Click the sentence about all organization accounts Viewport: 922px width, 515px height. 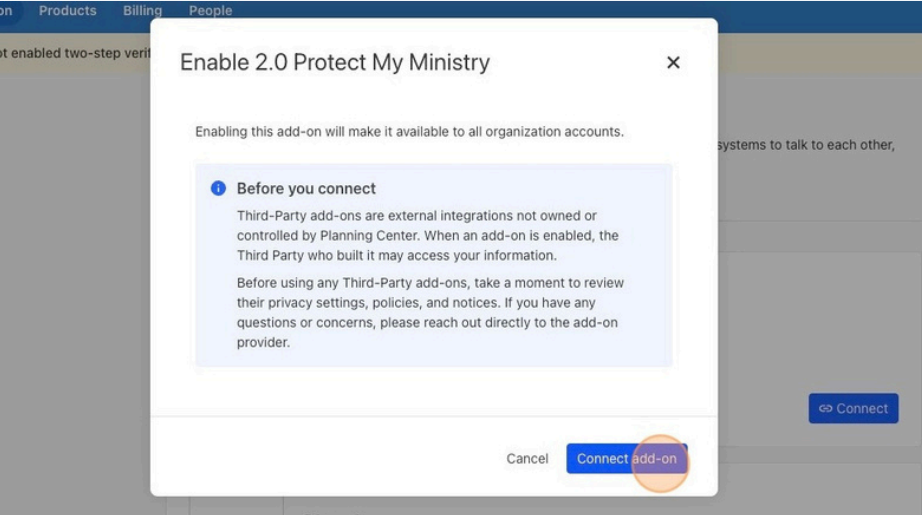409,132
